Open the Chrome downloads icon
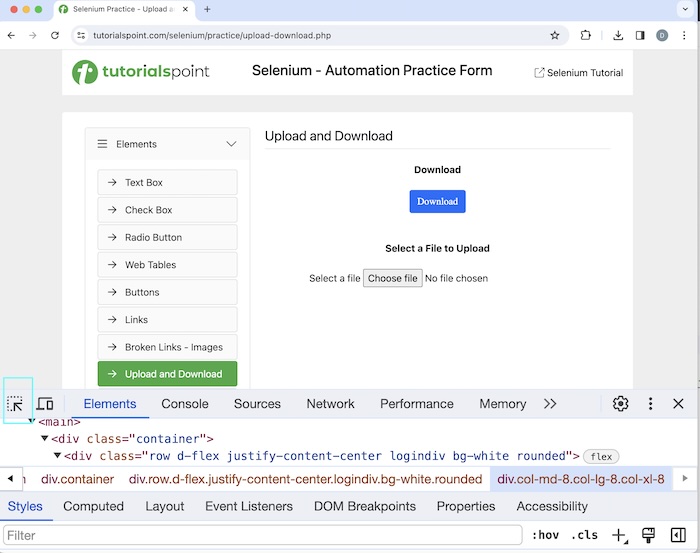The height and width of the screenshot is (553, 700). click(618, 35)
